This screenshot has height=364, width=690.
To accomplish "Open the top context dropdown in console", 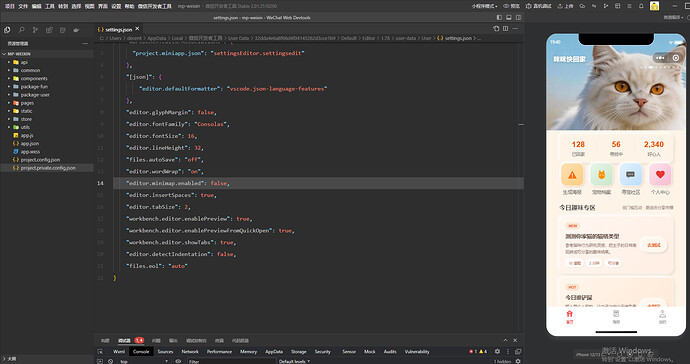I will click(143, 361).
